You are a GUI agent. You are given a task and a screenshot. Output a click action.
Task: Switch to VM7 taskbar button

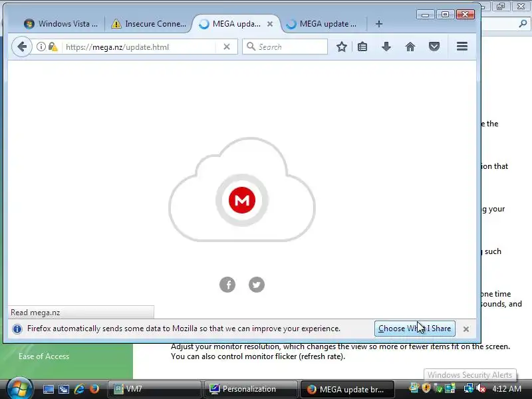[154, 389]
